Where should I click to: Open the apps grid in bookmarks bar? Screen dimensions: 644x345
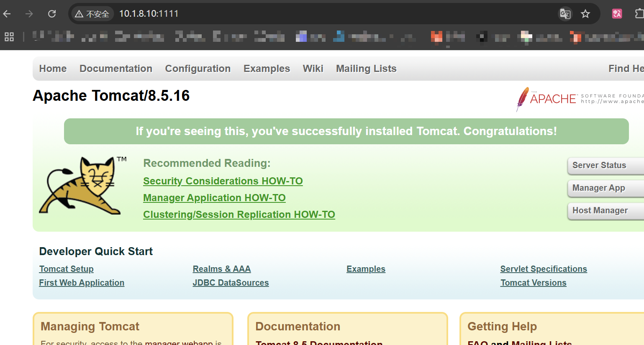click(x=9, y=37)
